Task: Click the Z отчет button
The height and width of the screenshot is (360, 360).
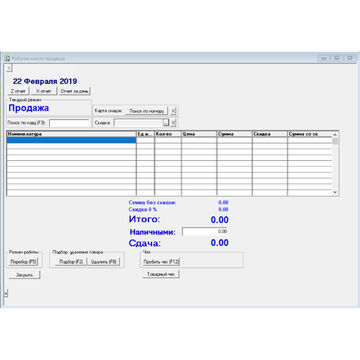Action: coord(18,91)
